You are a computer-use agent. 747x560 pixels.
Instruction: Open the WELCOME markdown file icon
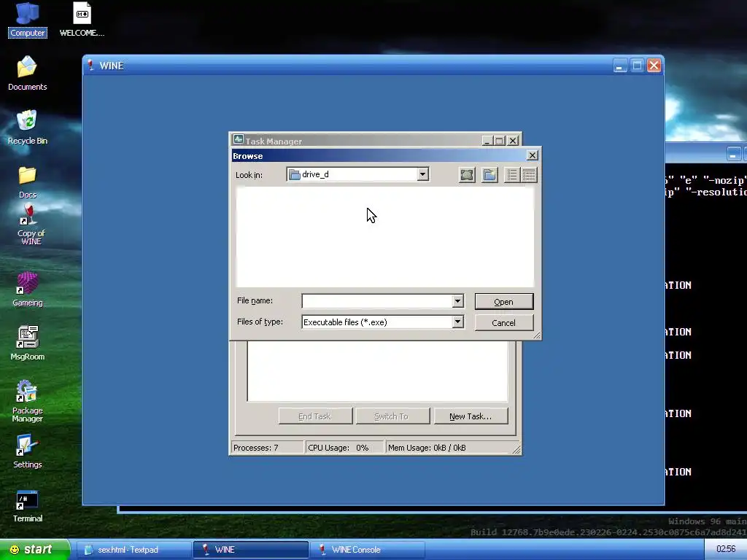click(82, 19)
